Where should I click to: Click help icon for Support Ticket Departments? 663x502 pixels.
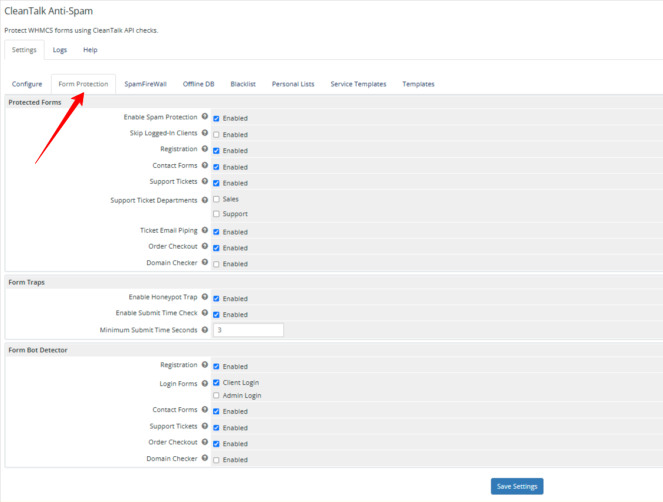tap(205, 200)
